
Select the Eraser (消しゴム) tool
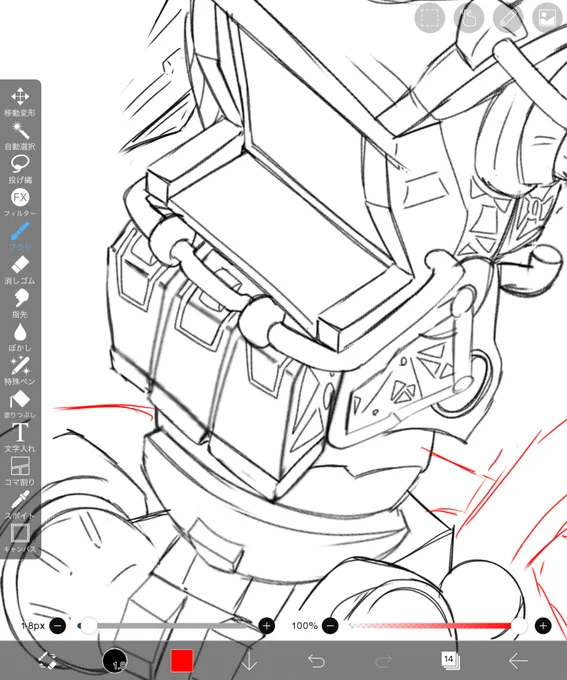point(20,270)
